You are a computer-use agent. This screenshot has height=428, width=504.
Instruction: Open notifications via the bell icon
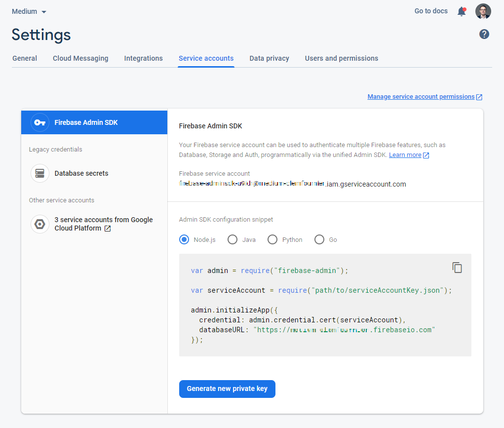pyautogui.click(x=462, y=11)
